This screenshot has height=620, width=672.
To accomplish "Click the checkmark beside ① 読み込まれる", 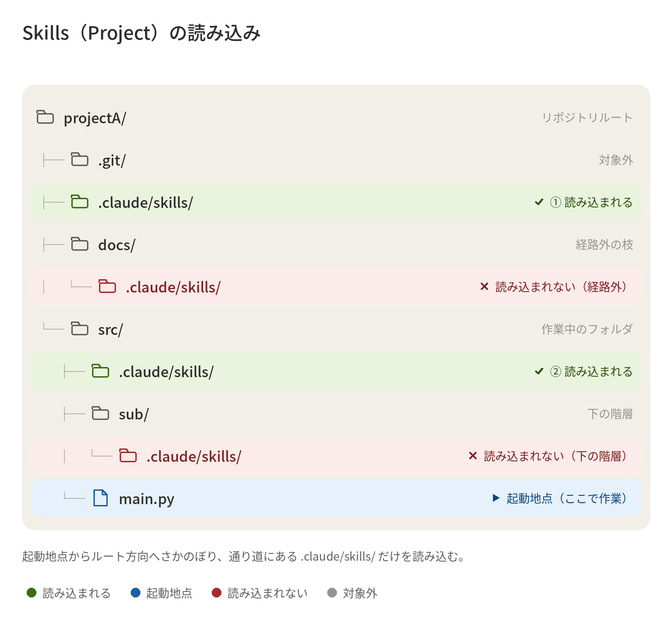I will tap(539, 202).
